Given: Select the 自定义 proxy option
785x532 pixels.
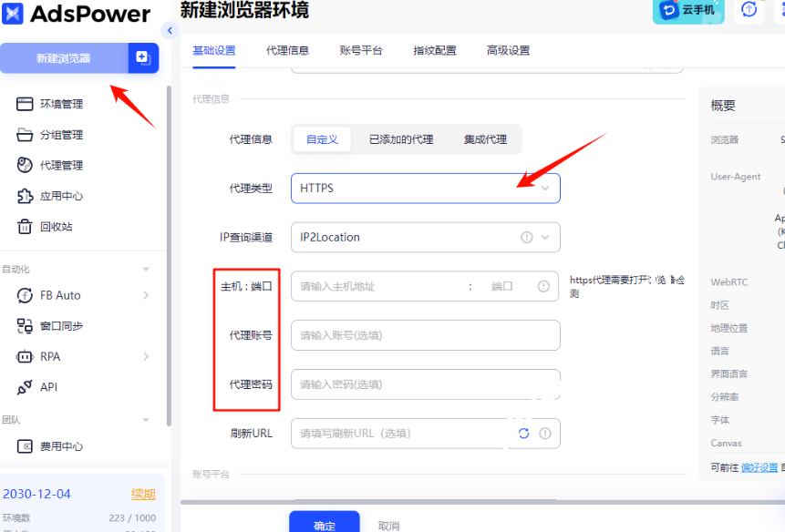Looking at the screenshot, I should 322,139.
